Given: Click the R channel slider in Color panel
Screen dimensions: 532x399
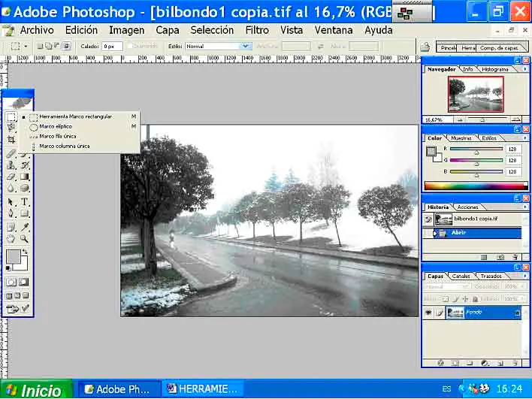Looking at the screenshot, I should click(x=476, y=149).
